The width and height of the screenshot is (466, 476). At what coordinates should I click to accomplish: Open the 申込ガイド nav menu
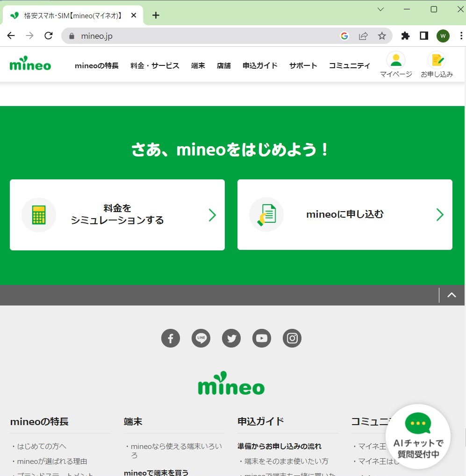[260, 65]
